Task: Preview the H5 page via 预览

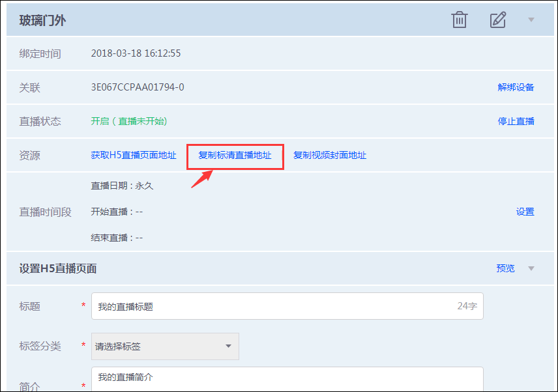Action: (505, 268)
